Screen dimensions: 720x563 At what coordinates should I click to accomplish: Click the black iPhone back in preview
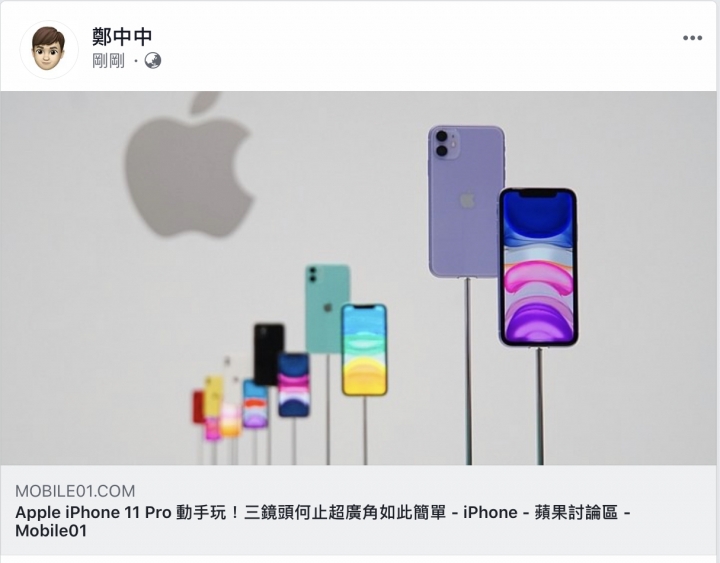[x=269, y=354]
